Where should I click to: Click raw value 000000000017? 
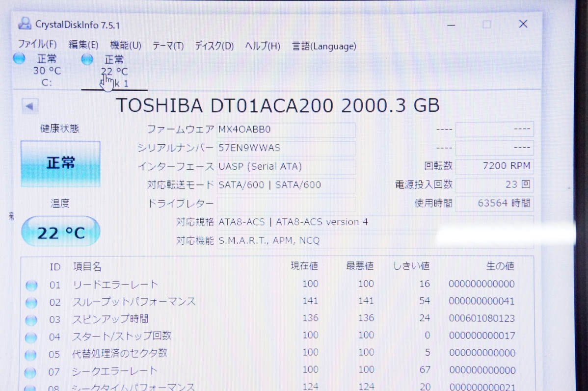tap(482, 336)
